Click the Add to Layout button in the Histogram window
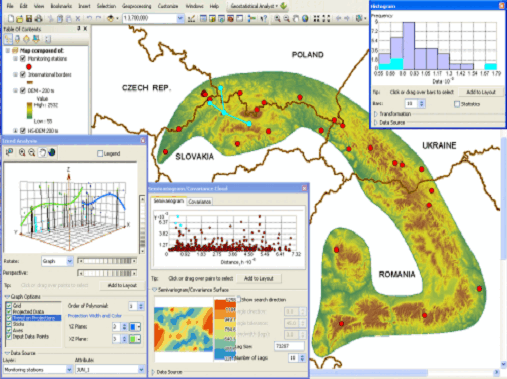 point(481,92)
